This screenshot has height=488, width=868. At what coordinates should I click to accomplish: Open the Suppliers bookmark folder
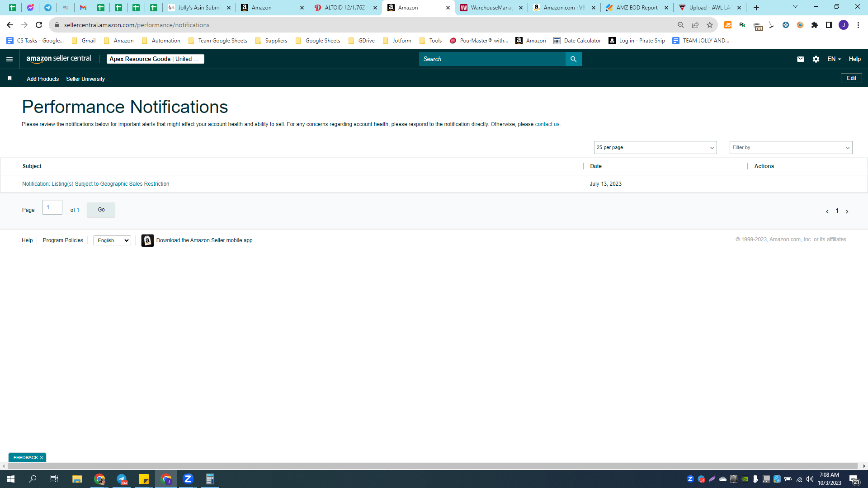[x=271, y=41]
